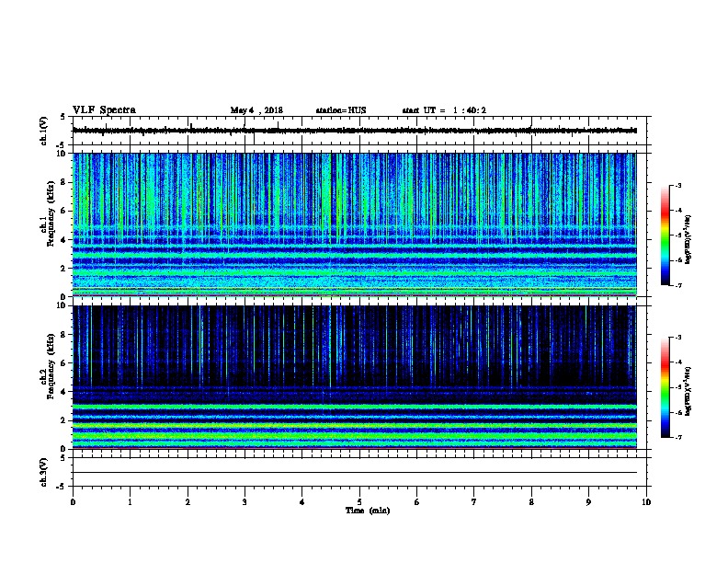Screen dimensions: 728x563
Task: Click the "6" kHz tick on ch.2 frequency axis
Action: 63,362
